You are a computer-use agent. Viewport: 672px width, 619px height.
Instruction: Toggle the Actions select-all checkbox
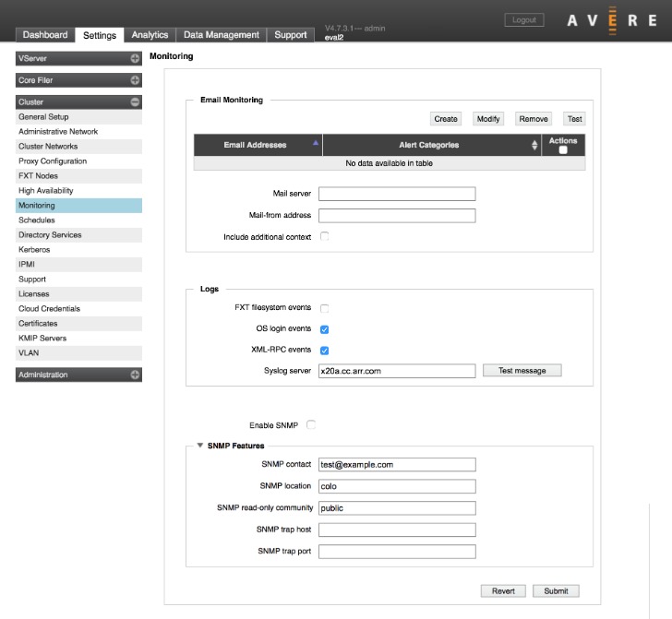click(x=563, y=150)
